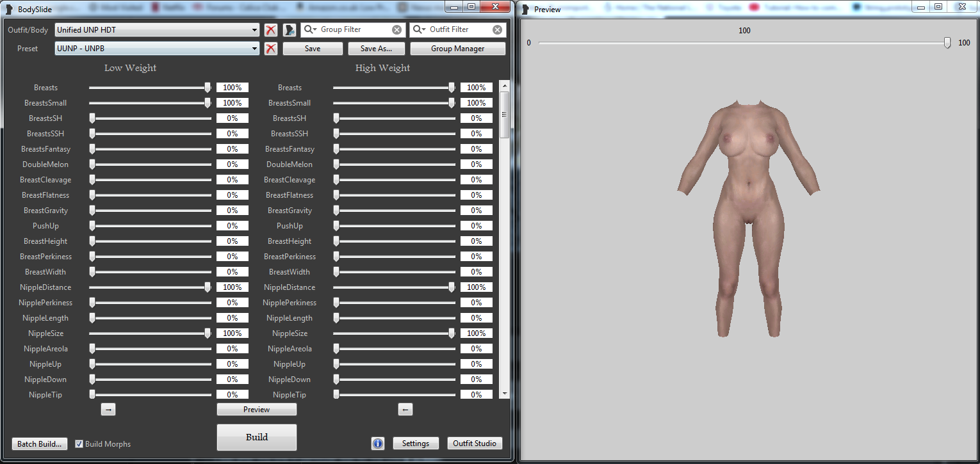The width and height of the screenshot is (980, 464).
Task: Click the Low Weight NippleTip label
Action: (45, 395)
